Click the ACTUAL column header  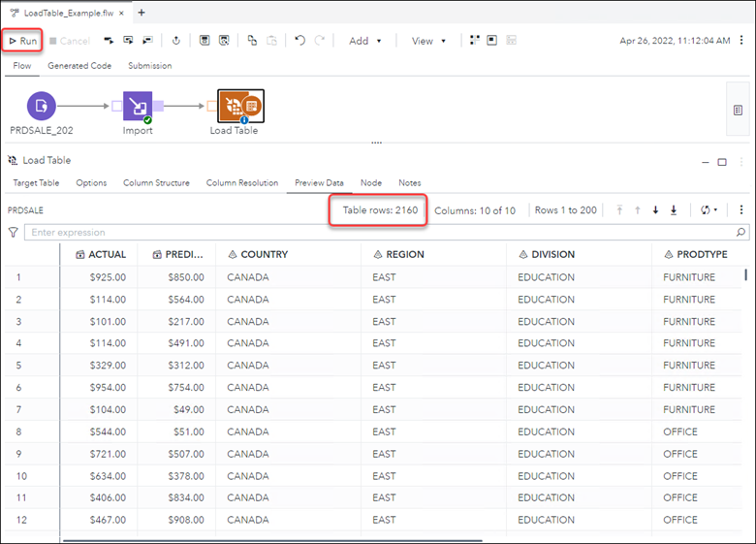(x=99, y=254)
